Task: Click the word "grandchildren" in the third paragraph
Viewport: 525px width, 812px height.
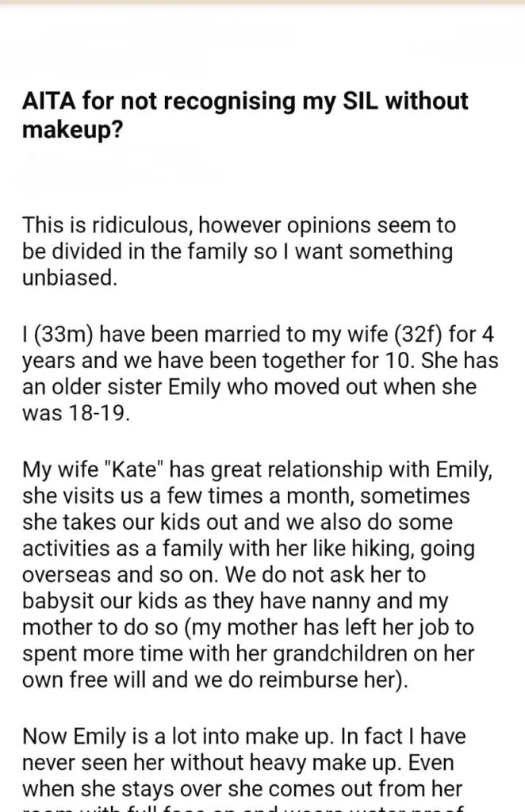Action: pyautogui.click(x=339, y=654)
